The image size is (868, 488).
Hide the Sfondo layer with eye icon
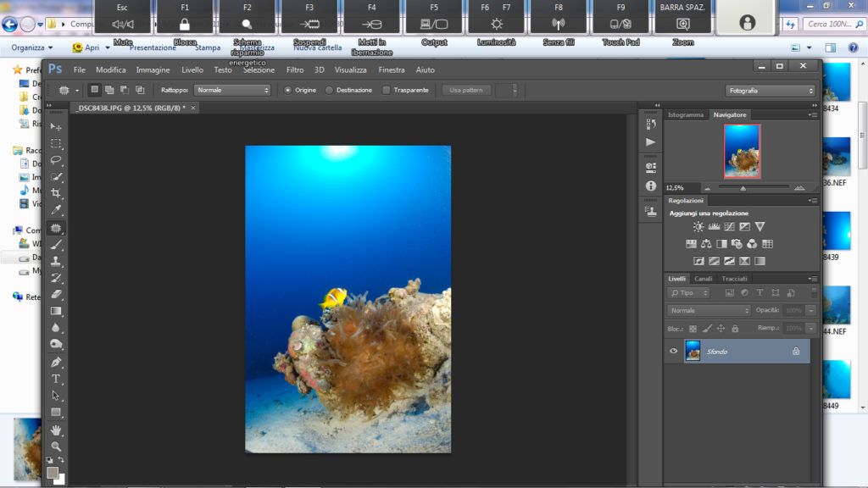tap(674, 351)
